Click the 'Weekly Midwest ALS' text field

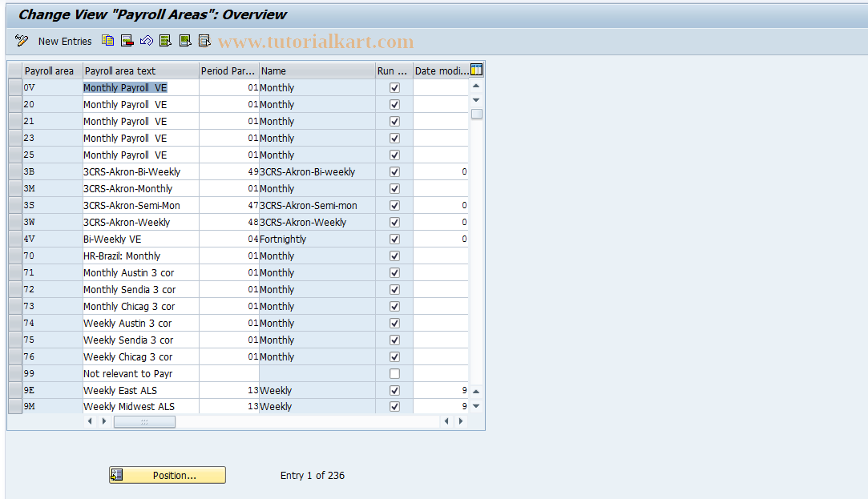tap(140, 406)
